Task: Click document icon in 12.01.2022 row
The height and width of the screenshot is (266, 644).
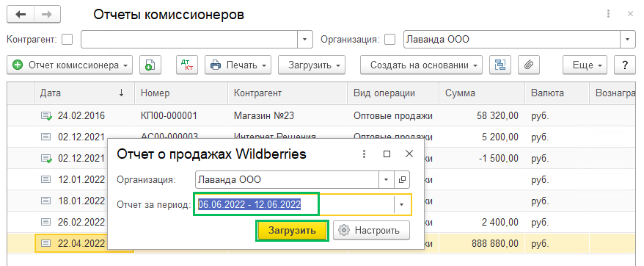Action: pos(45,179)
